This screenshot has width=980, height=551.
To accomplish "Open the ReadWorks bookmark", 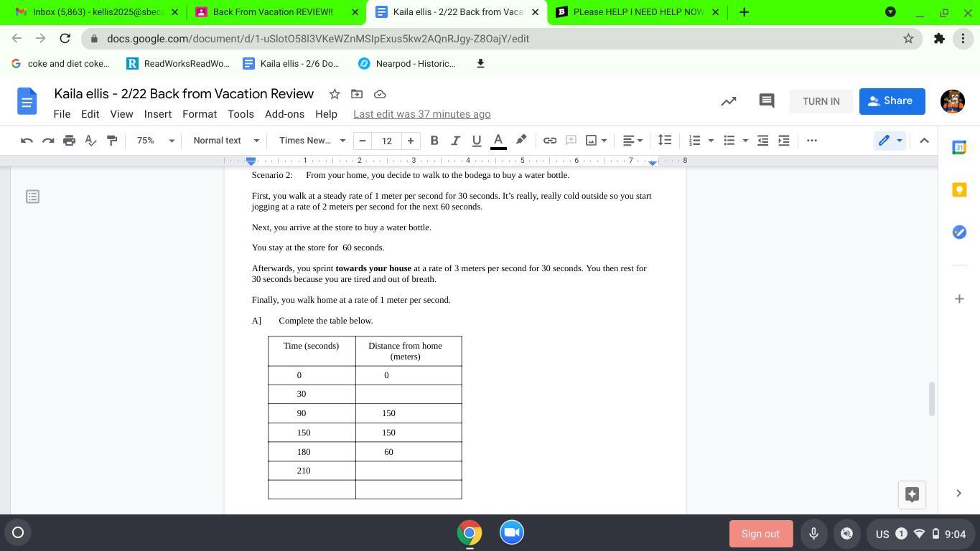I will point(178,64).
